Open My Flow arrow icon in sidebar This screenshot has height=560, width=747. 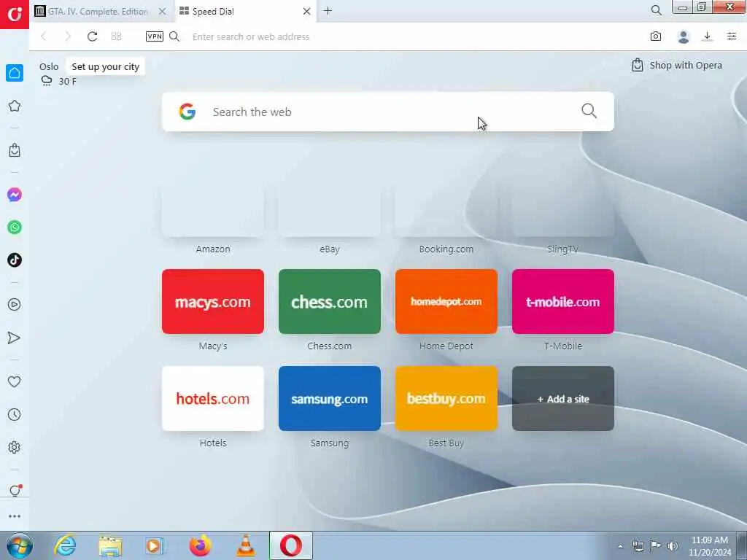click(15, 338)
